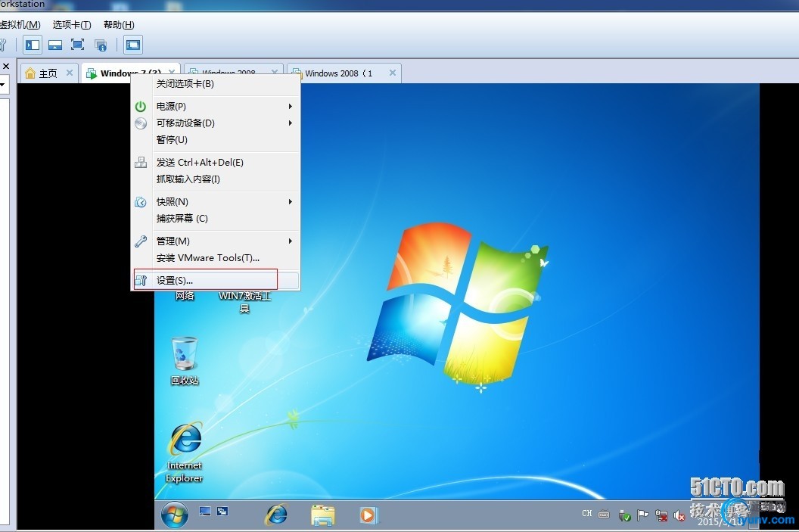Click the console view toolbar icon

pyautogui.click(x=133, y=45)
